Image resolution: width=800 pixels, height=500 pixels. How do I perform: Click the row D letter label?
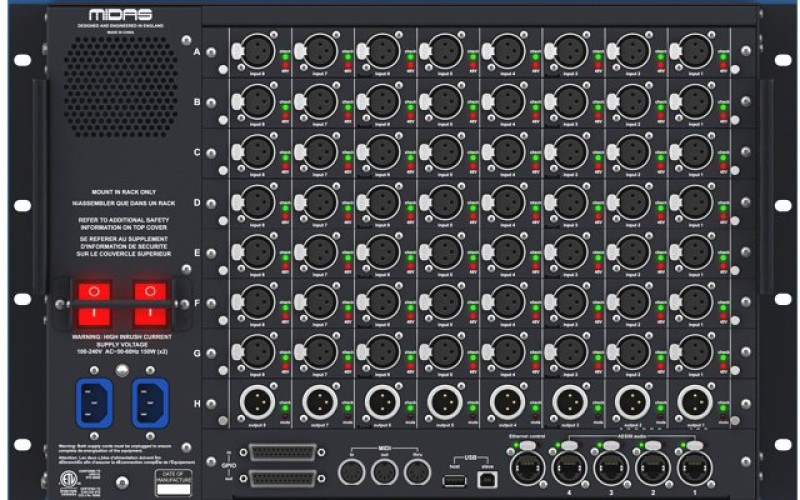point(197,203)
